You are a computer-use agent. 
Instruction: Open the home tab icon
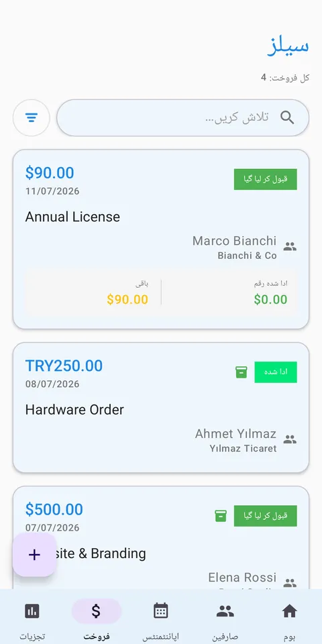pos(289,611)
